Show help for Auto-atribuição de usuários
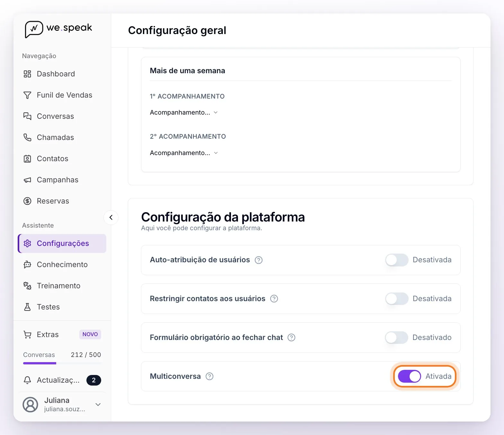504x435 pixels. point(259,260)
